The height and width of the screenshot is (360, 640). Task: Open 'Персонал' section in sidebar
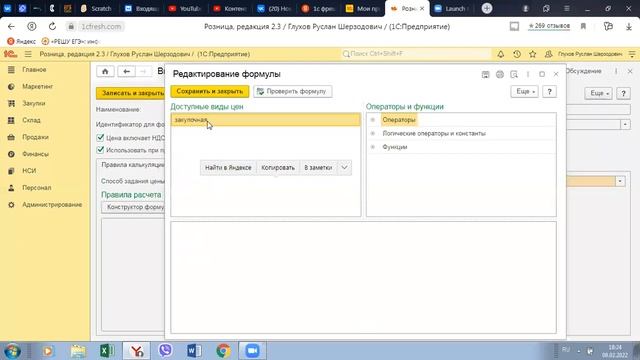(x=36, y=188)
